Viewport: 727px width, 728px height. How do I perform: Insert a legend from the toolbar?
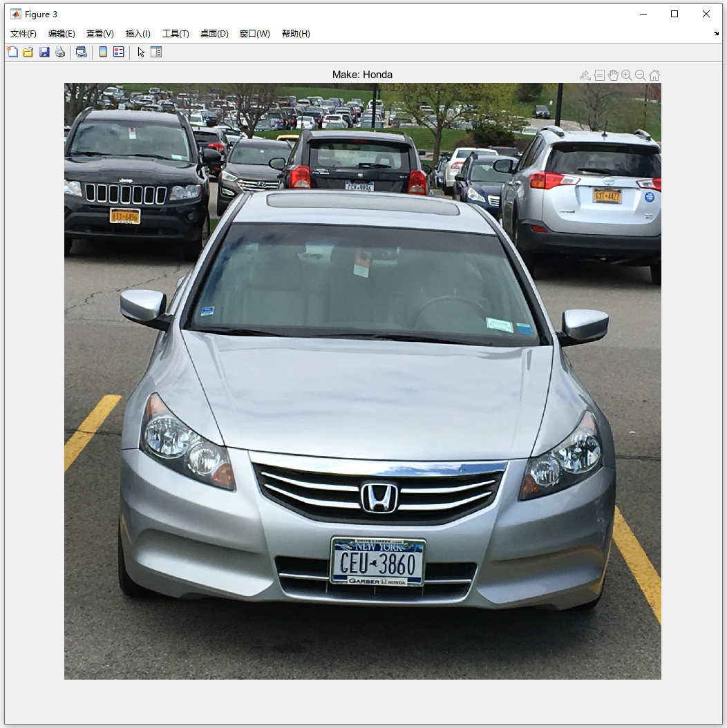click(119, 52)
